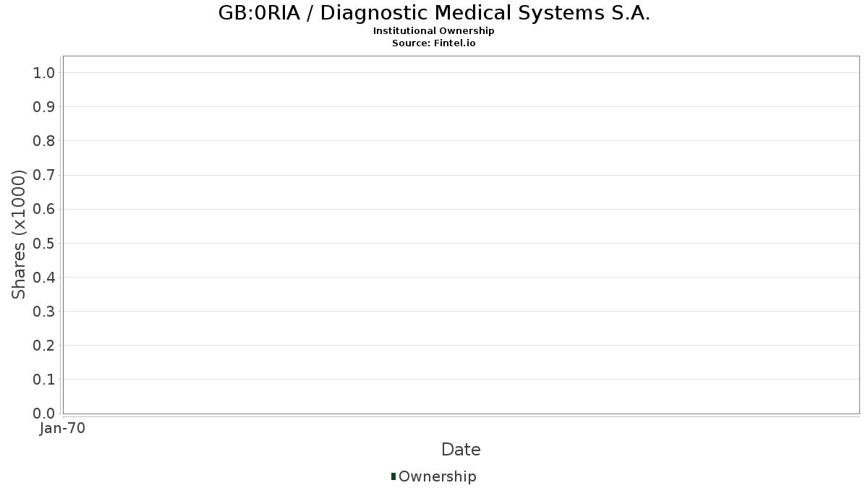Click the 0.0 y-axis tick label
The image size is (868, 488).
pyautogui.click(x=44, y=414)
